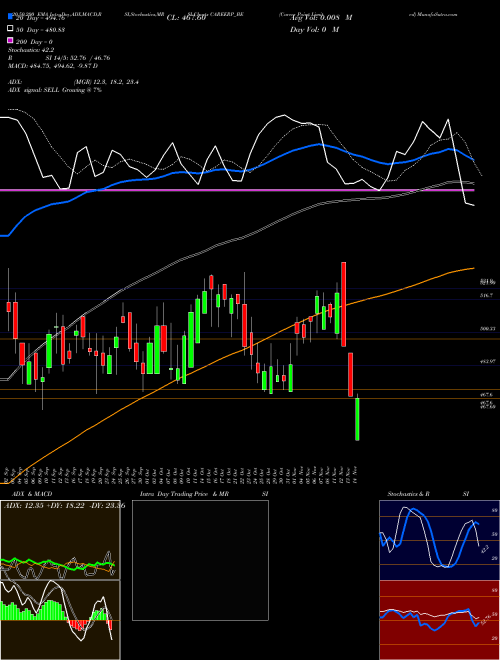Click the white 50 Day legend swatch
The width and height of the screenshot is (500, 660).
pos(11,29)
